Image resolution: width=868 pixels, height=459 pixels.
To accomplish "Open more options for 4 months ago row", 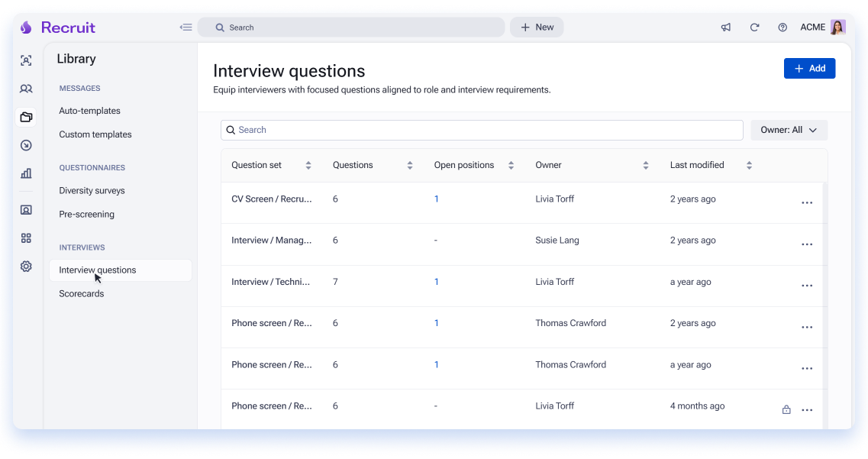I will point(807,410).
